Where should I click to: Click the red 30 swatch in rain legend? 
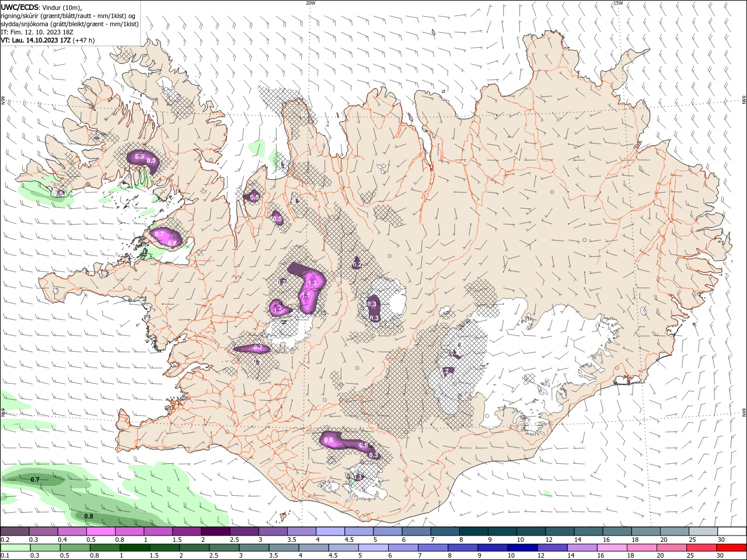point(731,548)
